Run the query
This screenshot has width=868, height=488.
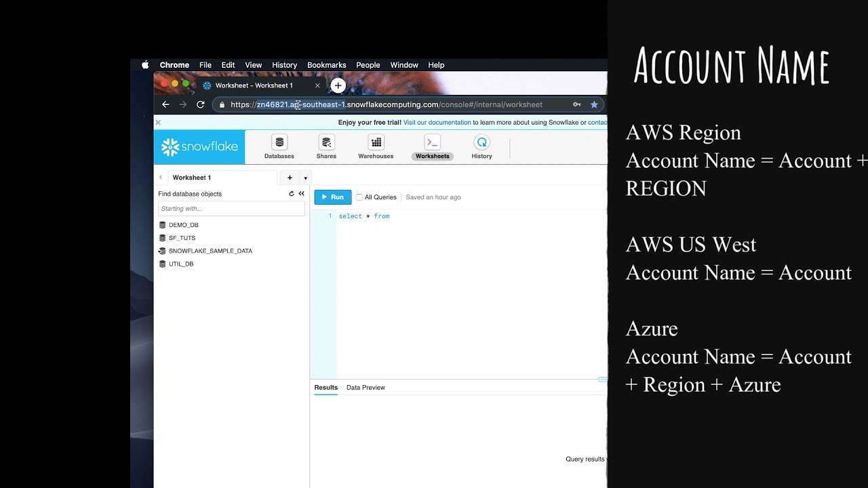[333, 197]
